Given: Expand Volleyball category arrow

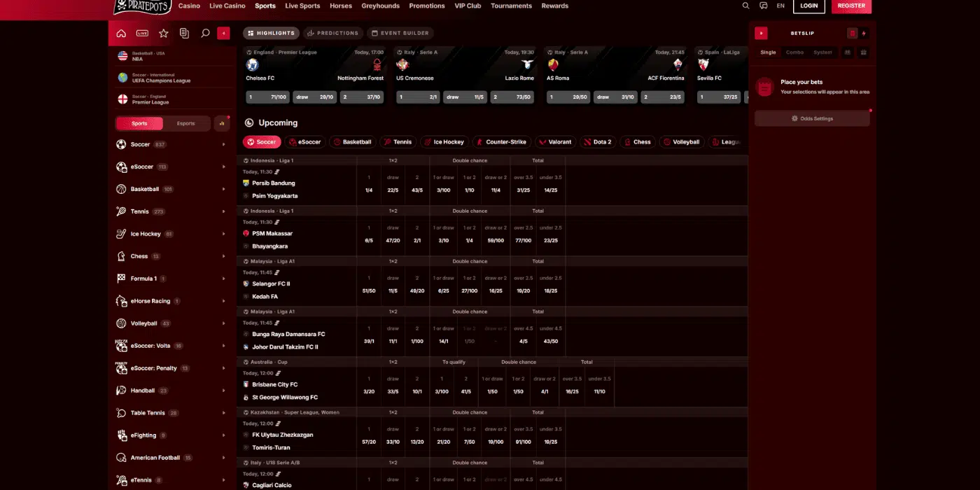Looking at the screenshot, I should pyautogui.click(x=224, y=323).
